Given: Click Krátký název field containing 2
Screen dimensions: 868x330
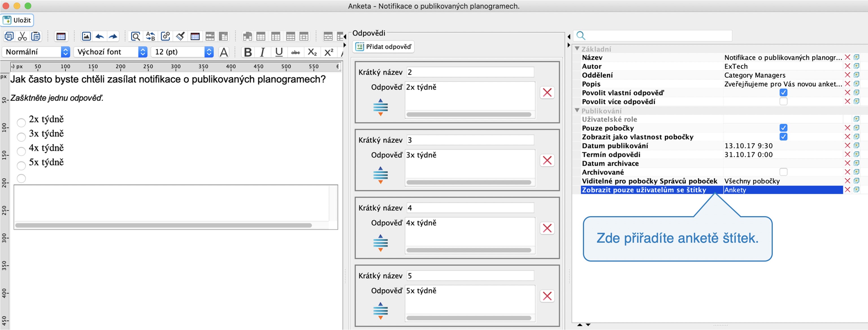Looking at the screenshot, I should (x=470, y=72).
